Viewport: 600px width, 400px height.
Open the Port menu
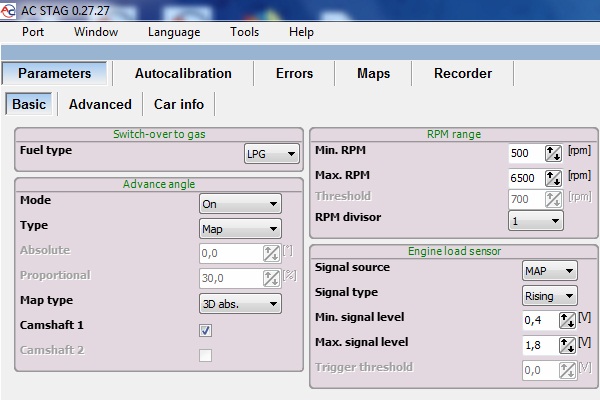tap(33, 32)
